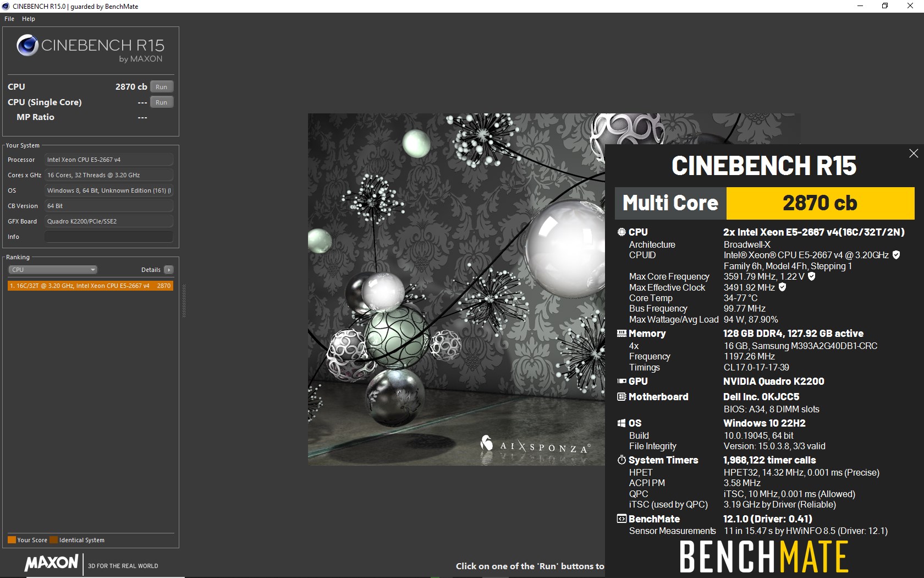Click the OS field showing Windows 8
Image resolution: width=924 pixels, height=578 pixels.
click(x=109, y=190)
